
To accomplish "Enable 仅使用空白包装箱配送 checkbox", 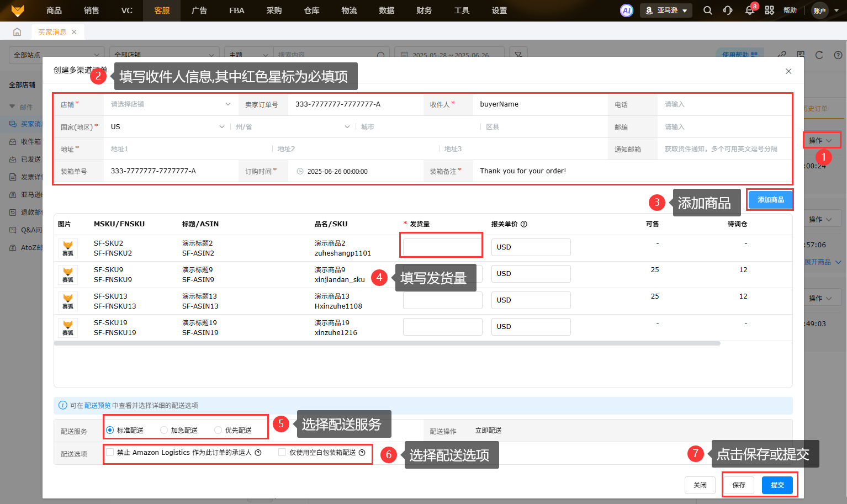I will pyautogui.click(x=282, y=453).
